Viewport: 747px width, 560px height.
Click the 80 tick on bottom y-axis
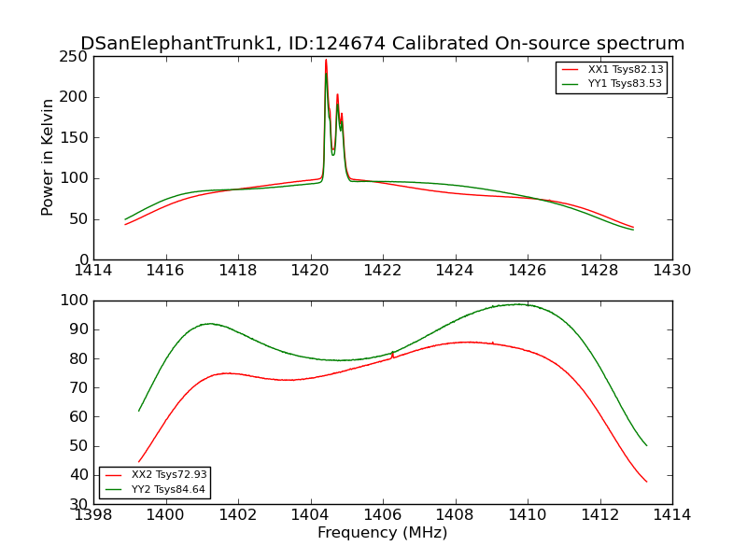click(x=78, y=358)
